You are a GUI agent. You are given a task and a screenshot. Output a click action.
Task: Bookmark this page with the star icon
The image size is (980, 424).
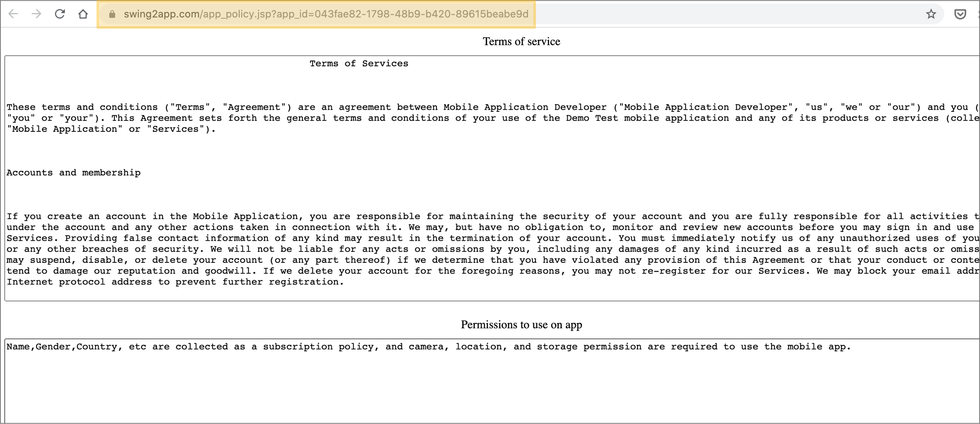coord(931,14)
